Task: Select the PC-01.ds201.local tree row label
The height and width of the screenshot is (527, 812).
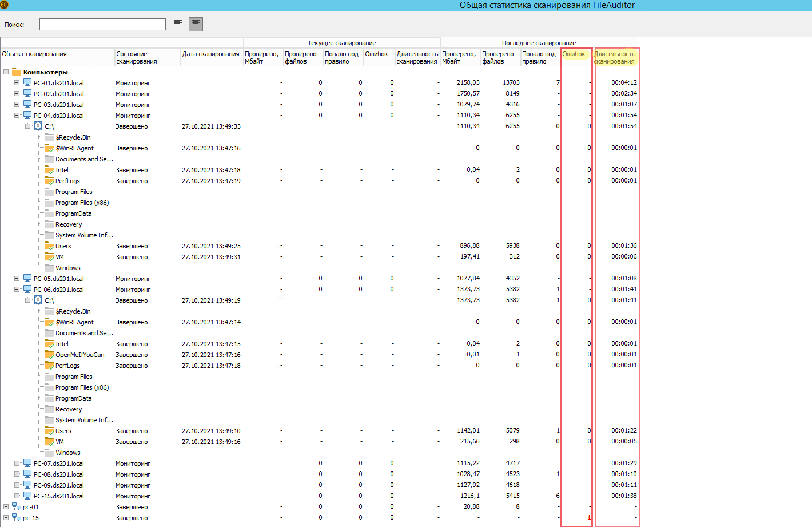Action: tap(58, 83)
